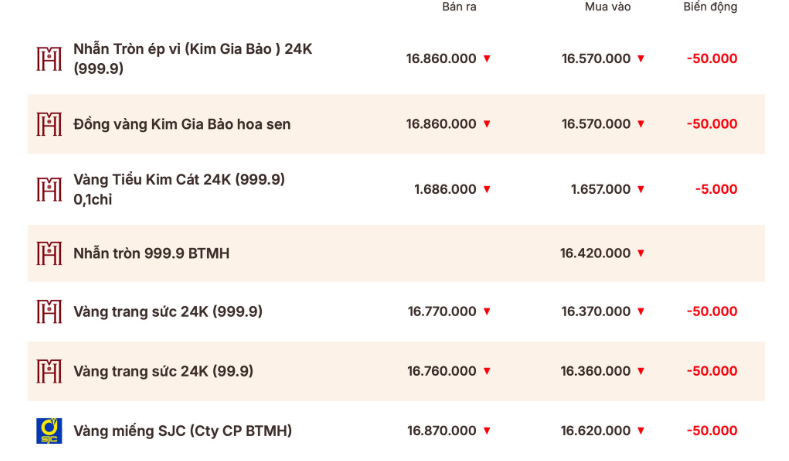
Task: Click sell price 1.686.000
Action: 445,189
